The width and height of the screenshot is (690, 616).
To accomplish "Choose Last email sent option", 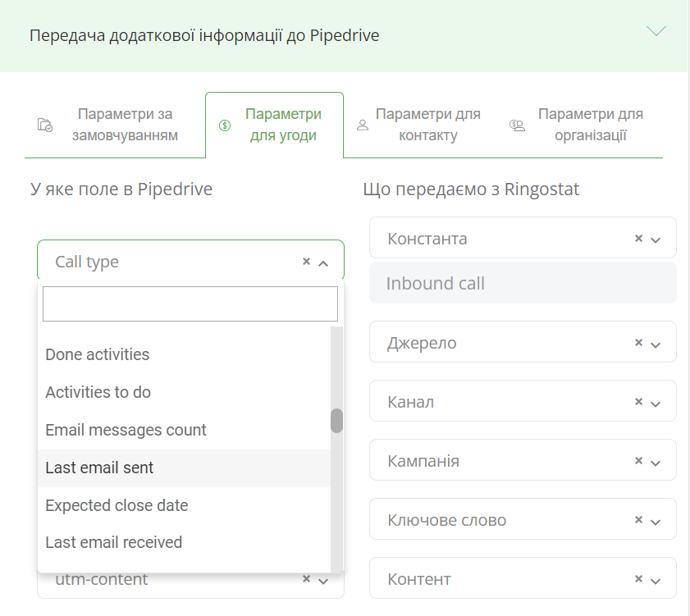I will click(x=184, y=468).
